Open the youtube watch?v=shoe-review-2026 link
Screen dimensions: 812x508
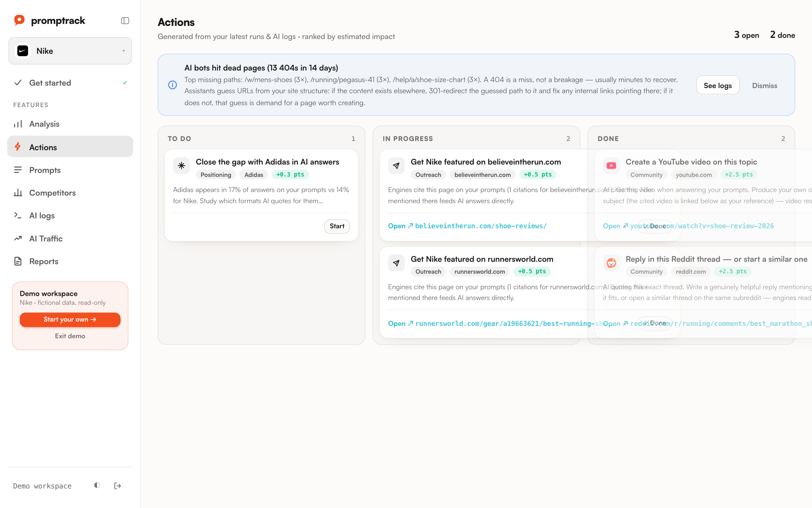click(x=689, y=226)
